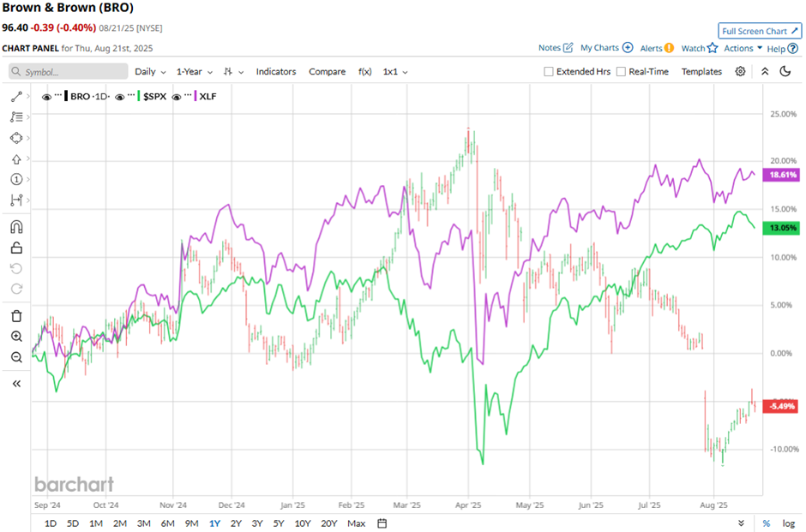806x532 pixels.
Task: Open the 1x1 grid layout dropdown
Action: tap(394, 71)
